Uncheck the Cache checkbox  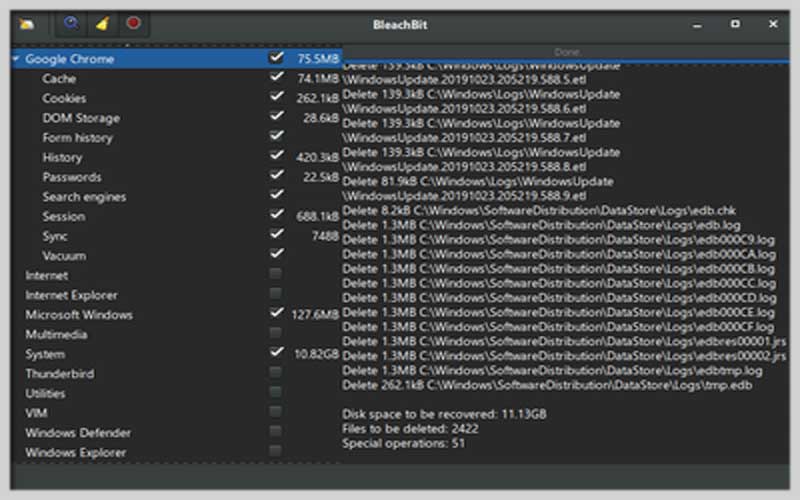point(276,77)
